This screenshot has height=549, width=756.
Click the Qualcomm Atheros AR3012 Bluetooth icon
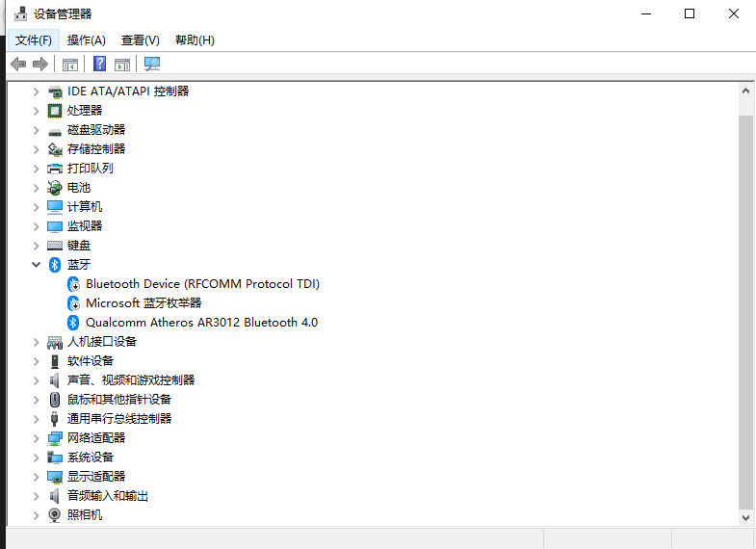73,323
